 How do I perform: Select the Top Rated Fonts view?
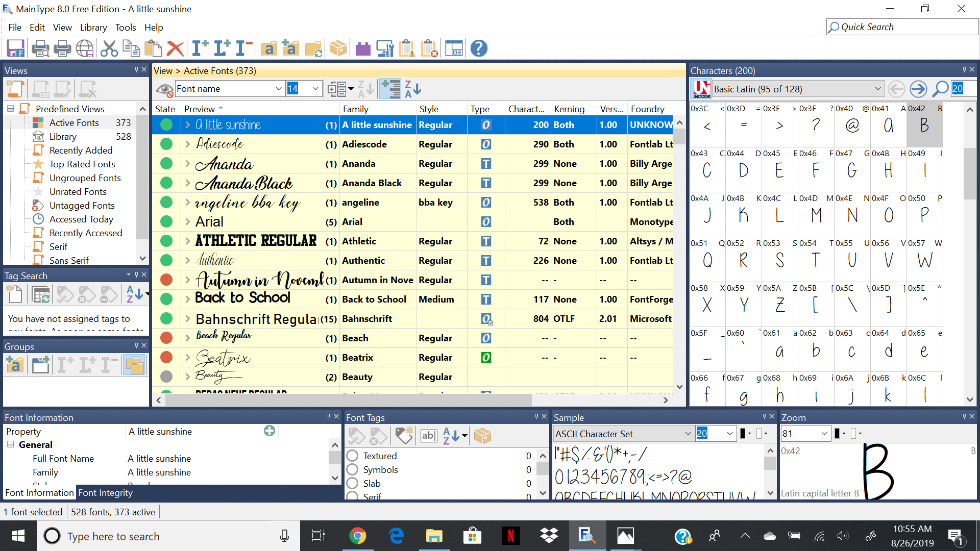click(82, 164)
